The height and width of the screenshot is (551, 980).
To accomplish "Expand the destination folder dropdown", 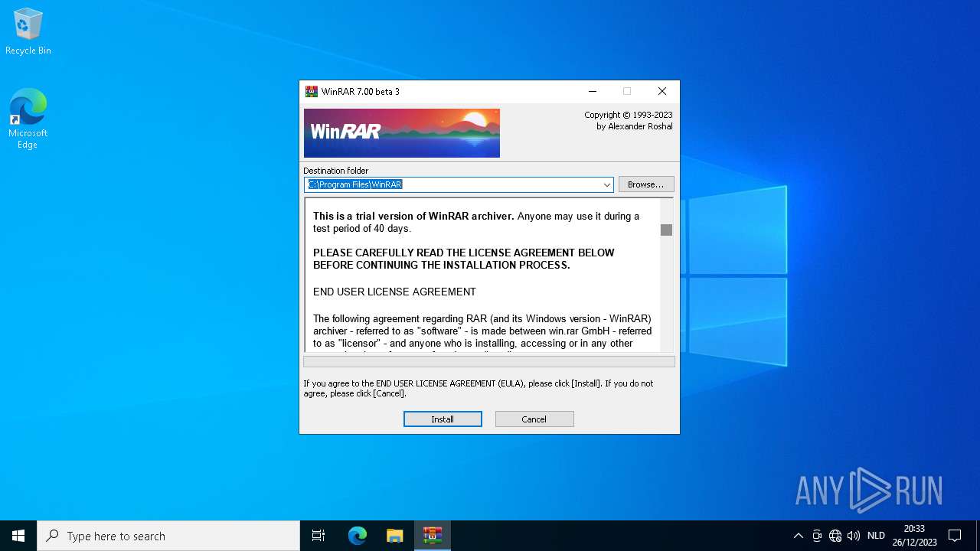I will tap(606, 184).
